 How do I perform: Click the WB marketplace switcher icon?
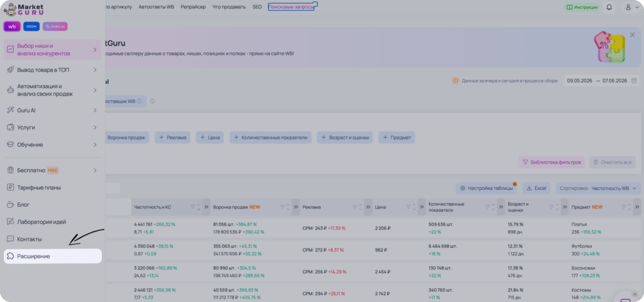12,26
